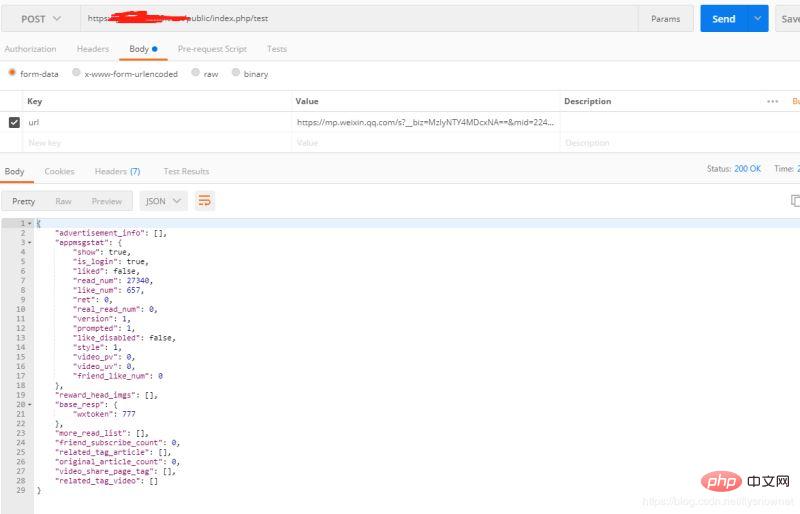Select the x-www-form-urlencoded radio option

click(76, 72)
